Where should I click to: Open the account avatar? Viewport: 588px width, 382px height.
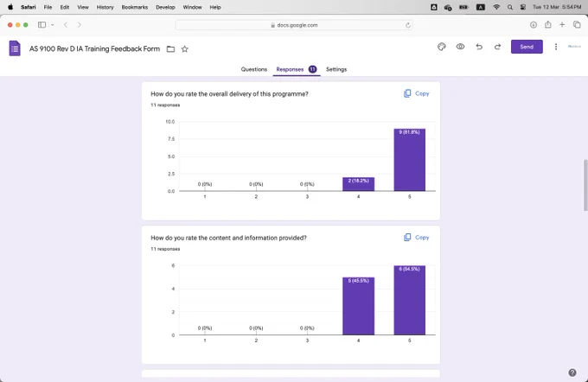click(574, 47)
